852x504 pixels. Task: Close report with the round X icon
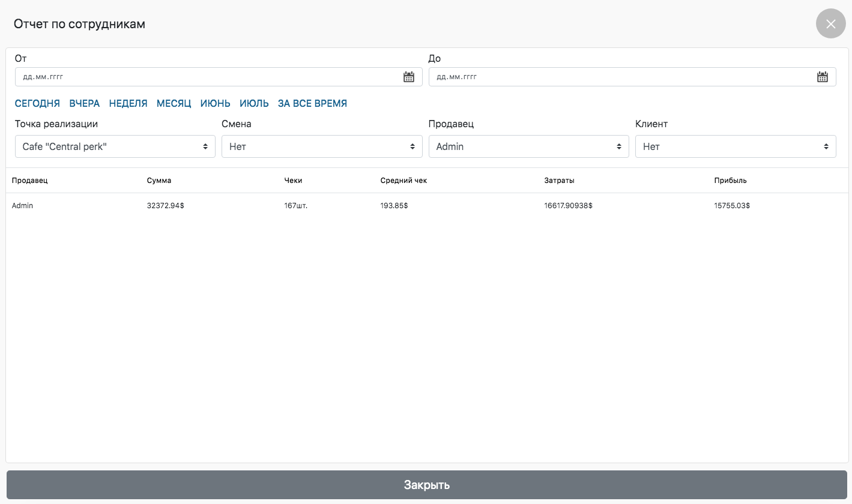pyautogui.click(x=830, y=24)
